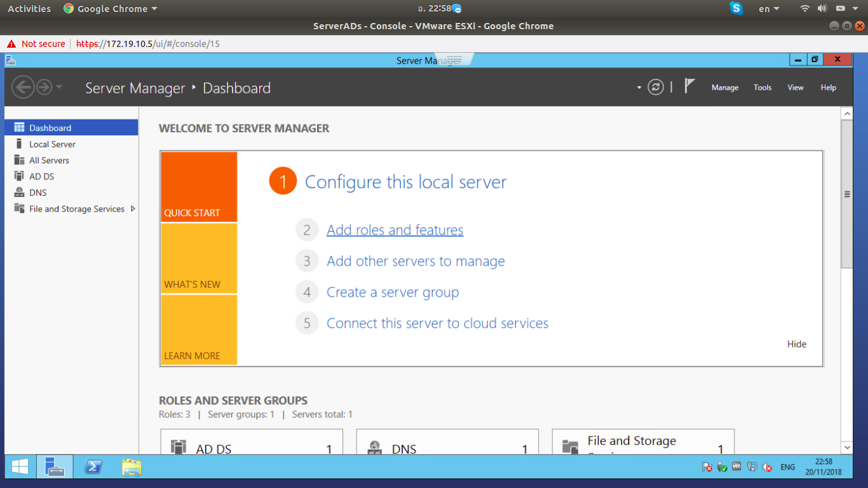Click the vertical scrollbar thumb in the dashboard
Screen dimensions: 868x488
click(x=846, y=194)
